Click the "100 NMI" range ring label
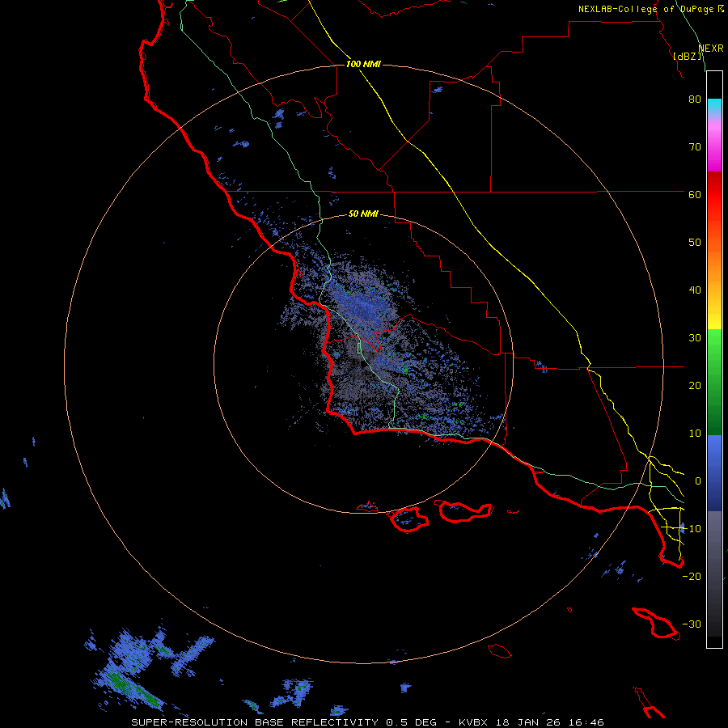 coord(363,64)
